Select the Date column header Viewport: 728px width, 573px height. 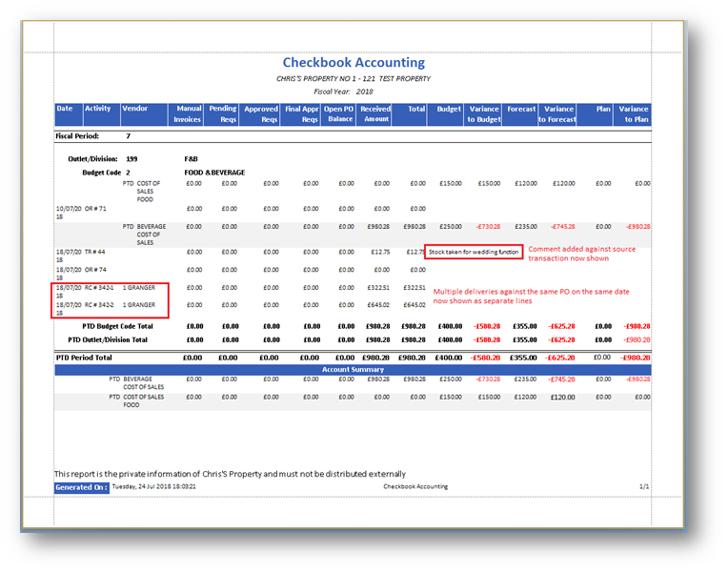point(65,109)
